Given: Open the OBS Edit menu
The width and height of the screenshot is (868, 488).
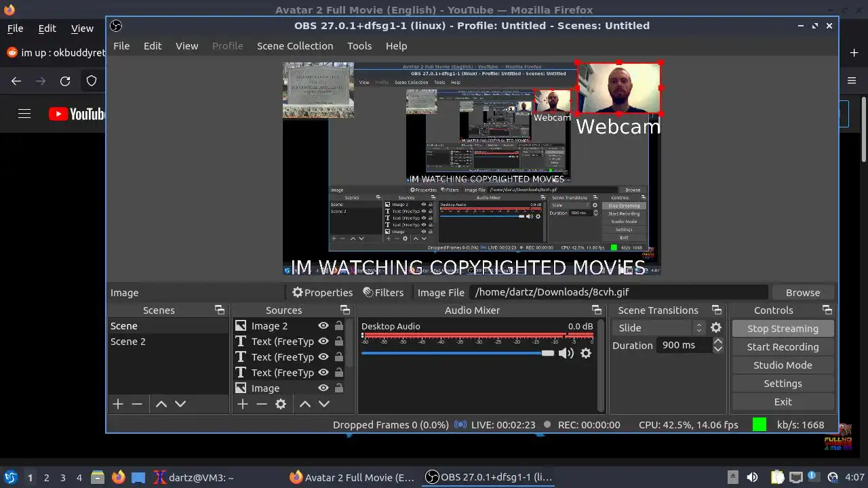Looking at the screenshot, I should (x=153, y=46).
